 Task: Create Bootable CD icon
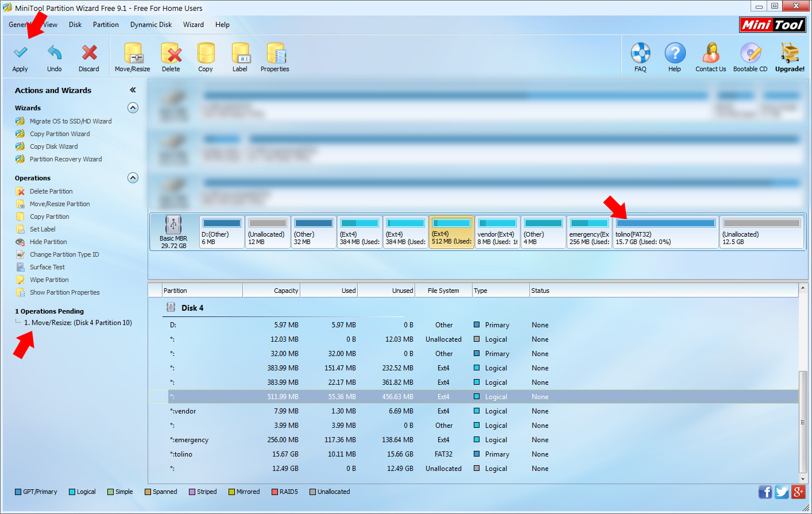751,57
